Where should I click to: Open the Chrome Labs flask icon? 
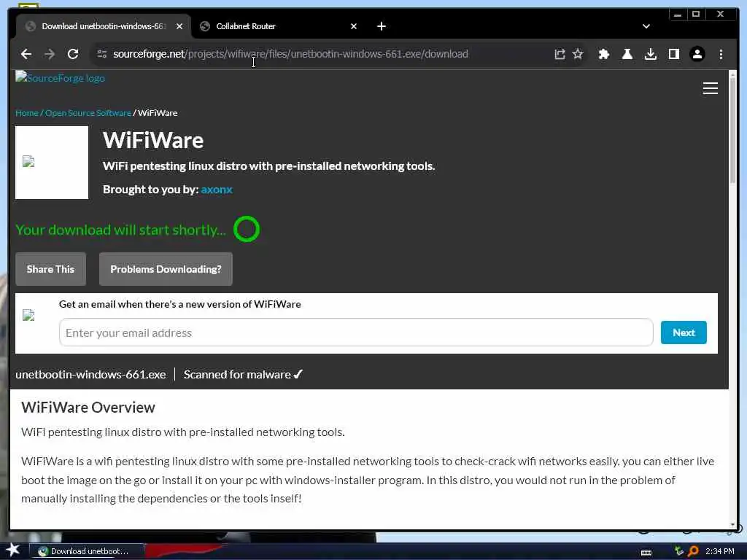(627, 54)
